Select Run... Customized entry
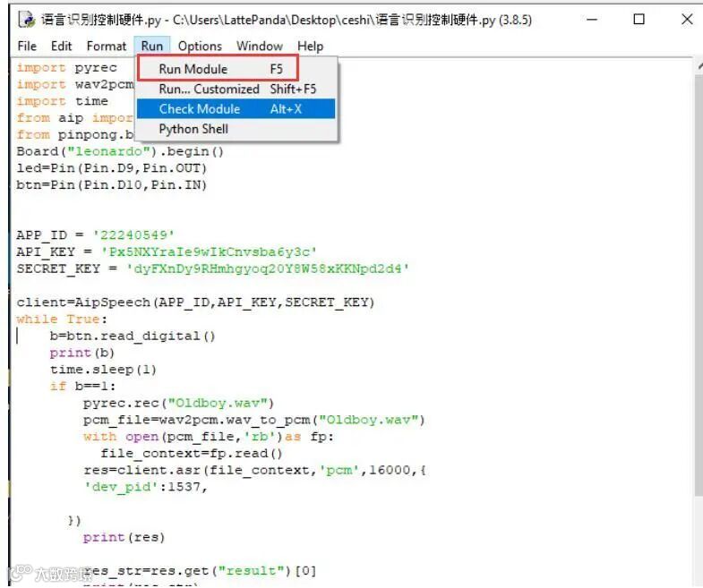Screen dimensions: 703x588 (236, 89)
